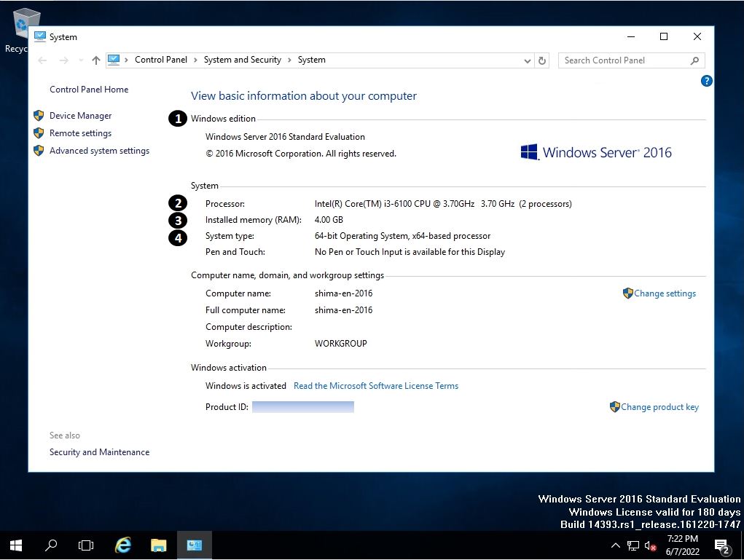Close the System window
744x560 pixels.
pos(697,36)
